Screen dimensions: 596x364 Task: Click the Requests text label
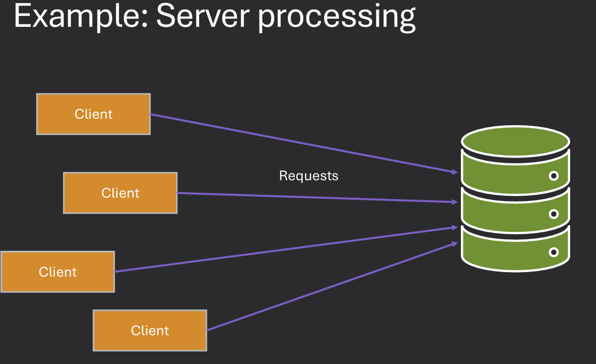pyautogui.click(x=309, y=175)
